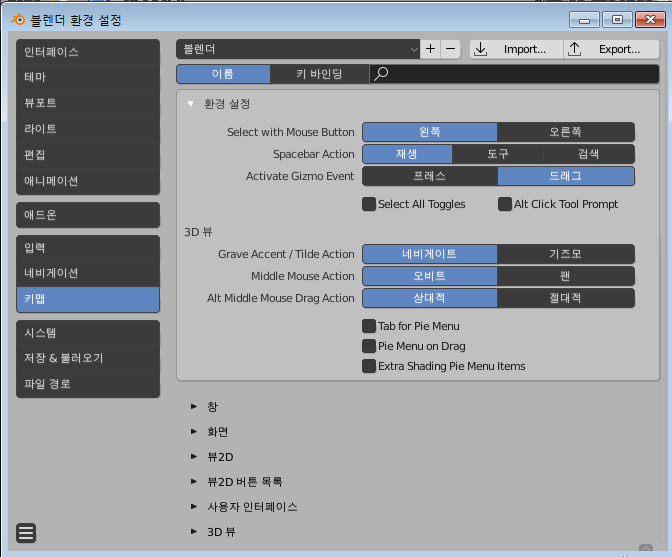Open the 뷰포트 preferences tab
The width and height of the screenshot is (672, 557).
[x=88, y=103]
